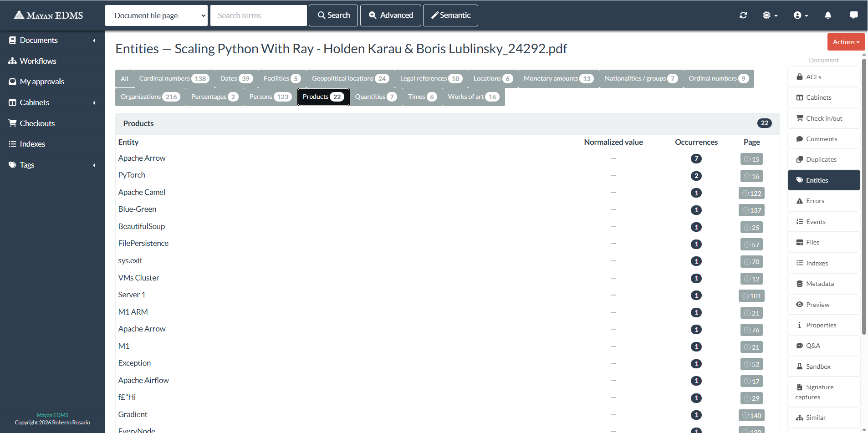Click the Workflows sitemap icon

pos(12,61)
